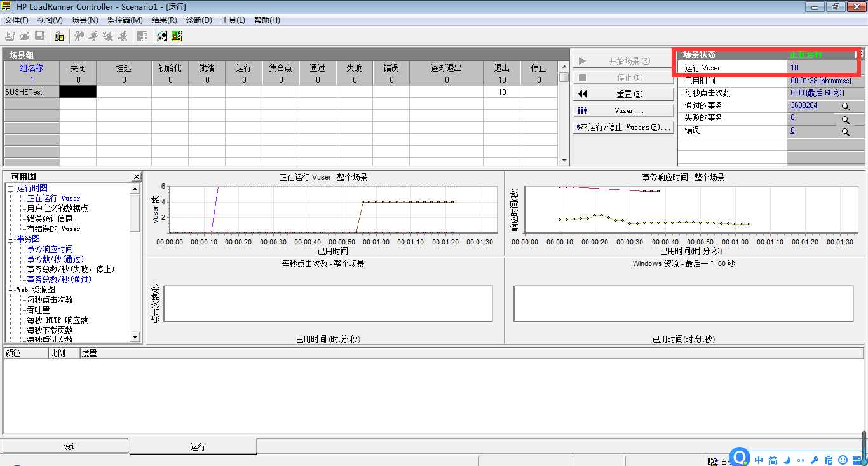Select 正在运行 Vuser in graph tree
868x466 pixels.
53,198
